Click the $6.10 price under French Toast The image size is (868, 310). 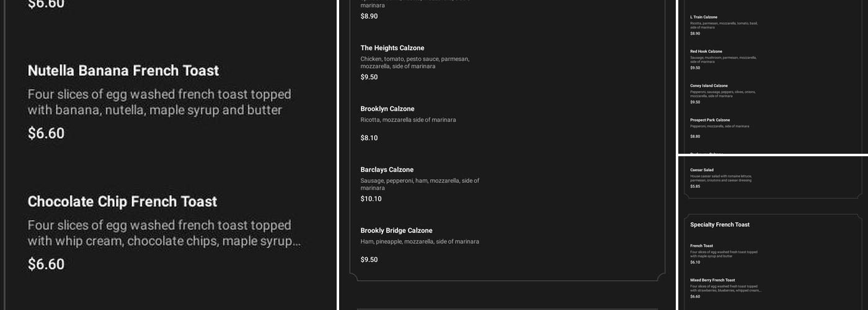tap(695, 262)
